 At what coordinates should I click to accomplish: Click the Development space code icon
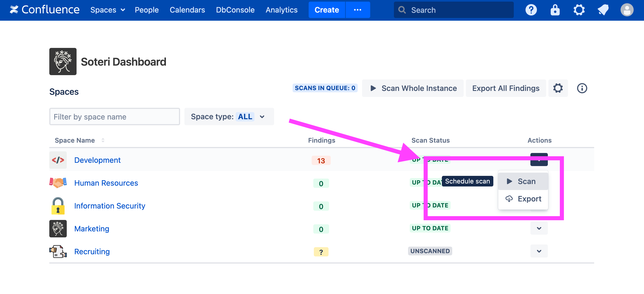pyautogui.click(x=58, y=160)
